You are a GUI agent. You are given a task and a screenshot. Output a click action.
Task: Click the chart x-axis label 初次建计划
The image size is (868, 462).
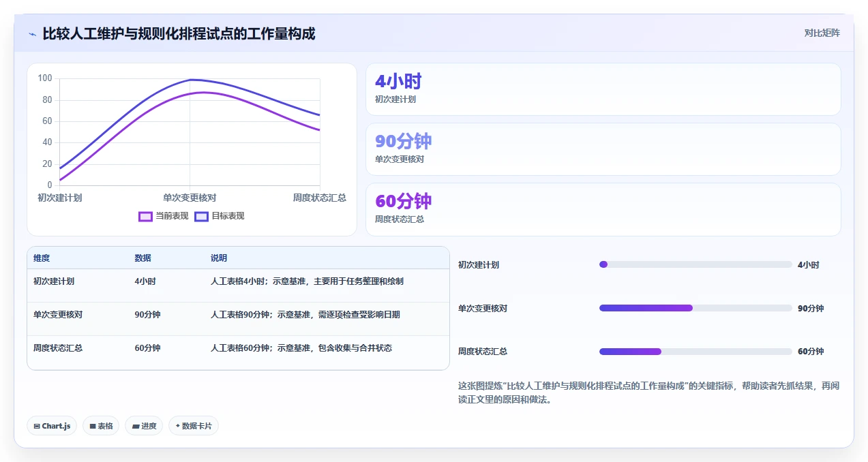point(60,198)
